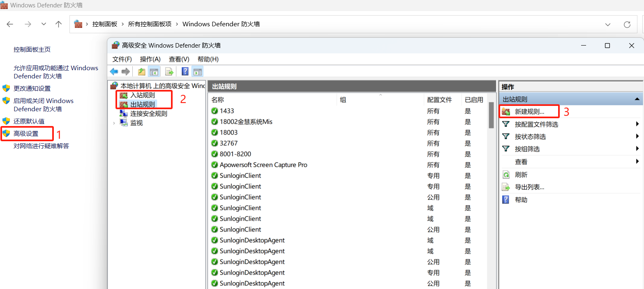Click the 新建规则 brick wall icon
The height and width of the screenshot is (289, 644).
506,112
